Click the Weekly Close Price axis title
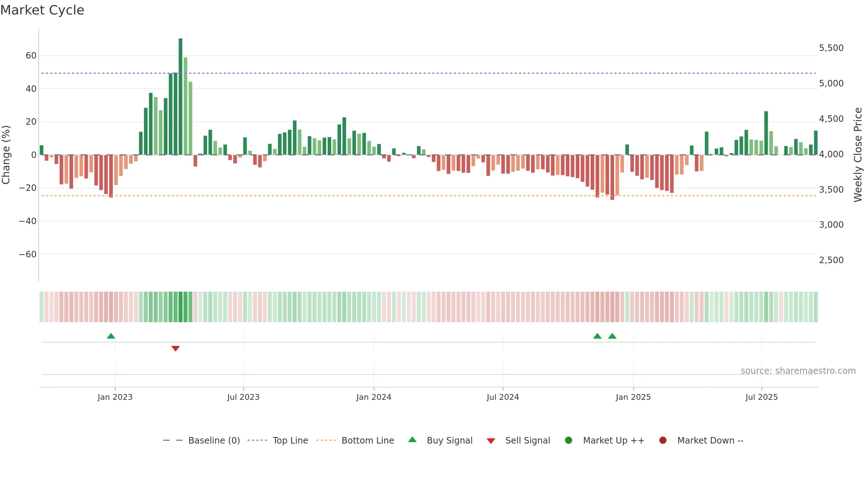 point(858,155)
